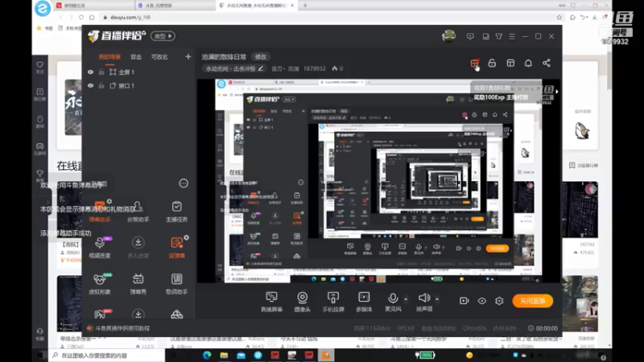Screen dimensions: 644x362
Task: Open the 房管助手 room manager tool
Action: [138, 212]
